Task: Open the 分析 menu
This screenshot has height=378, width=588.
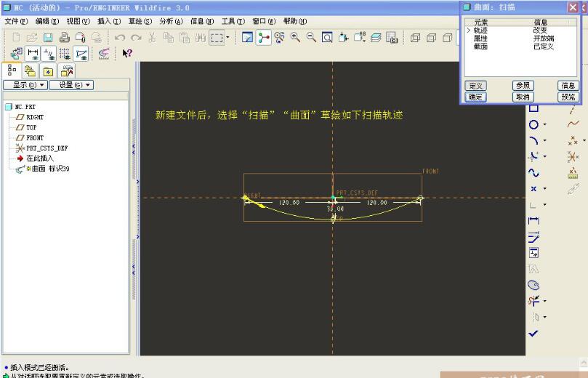Action: pyautogui.click(x=171, y=21)
